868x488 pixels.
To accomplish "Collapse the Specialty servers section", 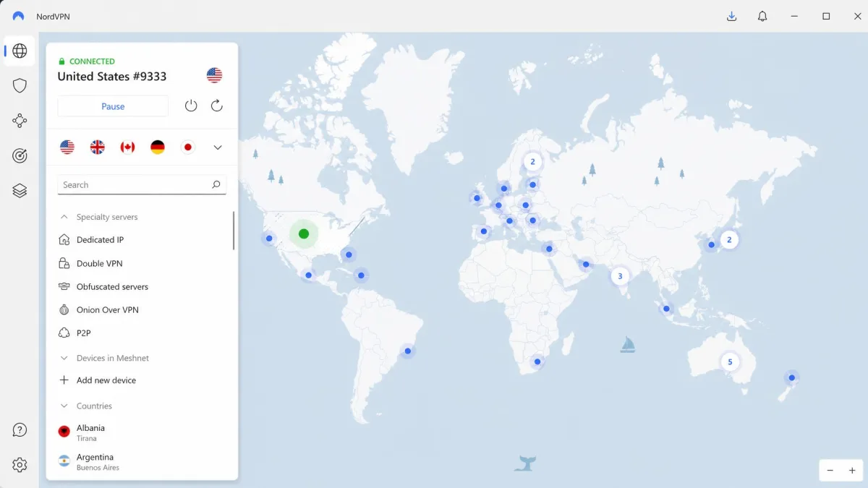I will click(x=64, y=217).
